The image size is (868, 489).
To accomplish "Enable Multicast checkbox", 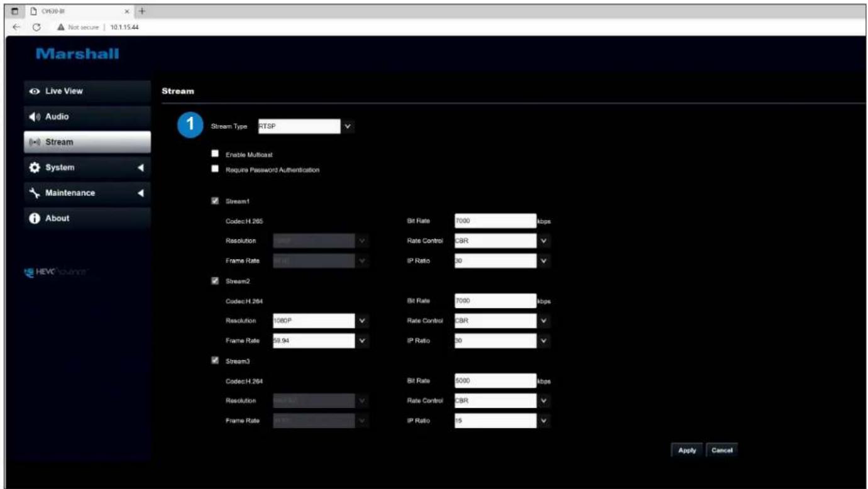I will 215,154.
